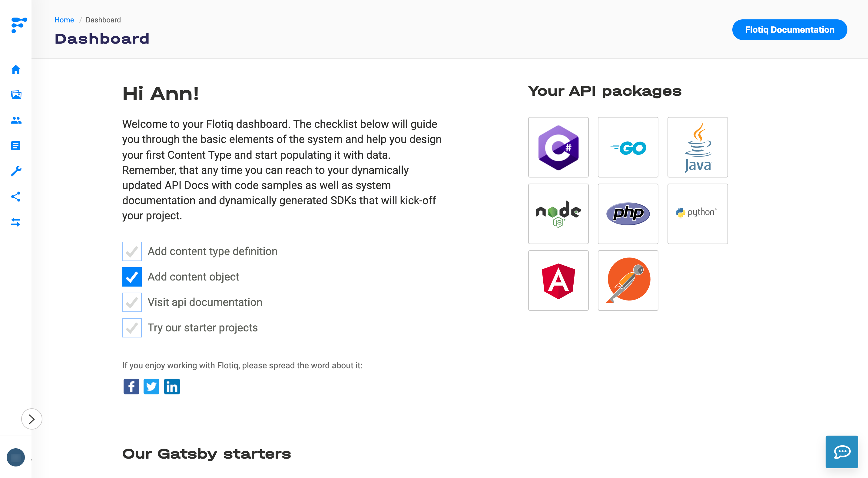
Task: Click the Postman API package icon
Action: 627,280
